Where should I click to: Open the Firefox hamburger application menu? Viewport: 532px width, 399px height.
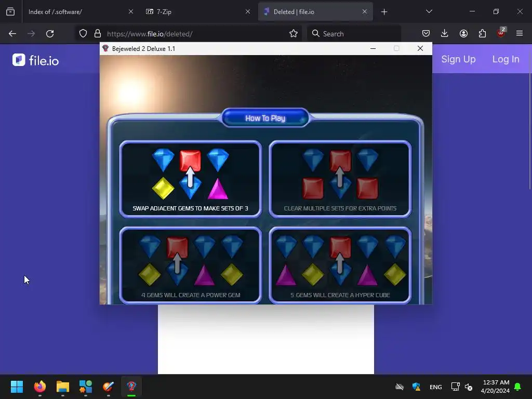click(520, 33)
